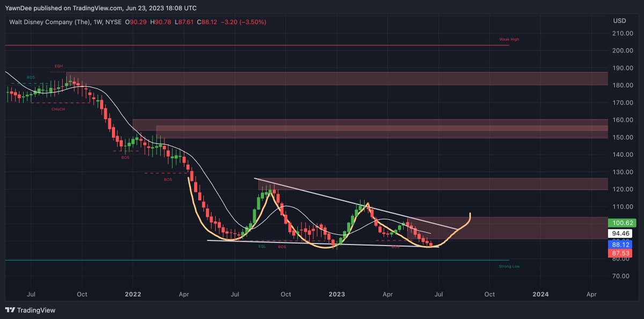
Task: Click the USD currency label above the price axis
Action: 618,21
